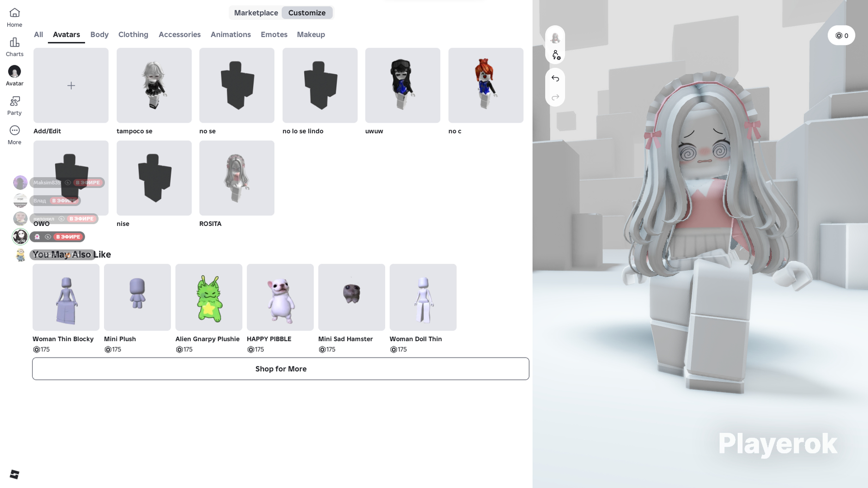Select the no c avatar thumbnail
This screenshot has width=868, height=488.
click(x=486, y=85)
